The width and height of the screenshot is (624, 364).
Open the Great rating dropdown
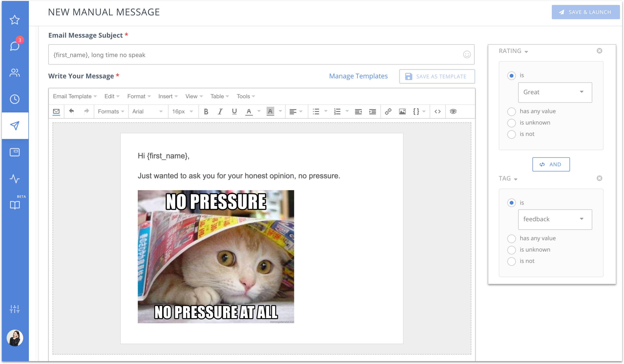(x=555, y=92)
